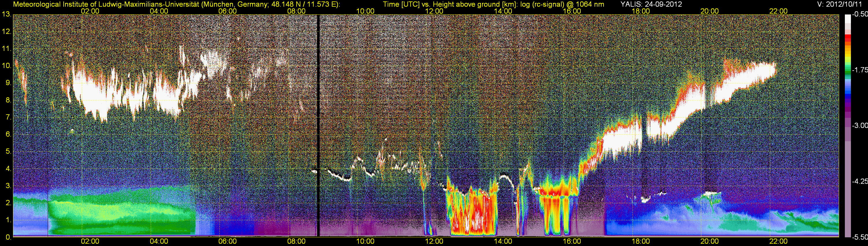Select the -3.00 colorbar value label
Image resolution: width=868 pixels, height=246 pixels.
[860, 126]
